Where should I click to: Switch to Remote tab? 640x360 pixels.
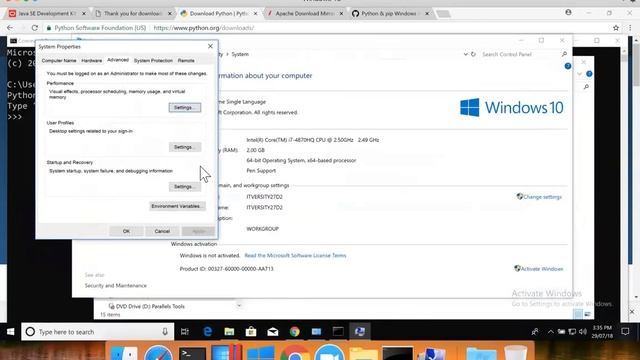click(x=186, y=60)
